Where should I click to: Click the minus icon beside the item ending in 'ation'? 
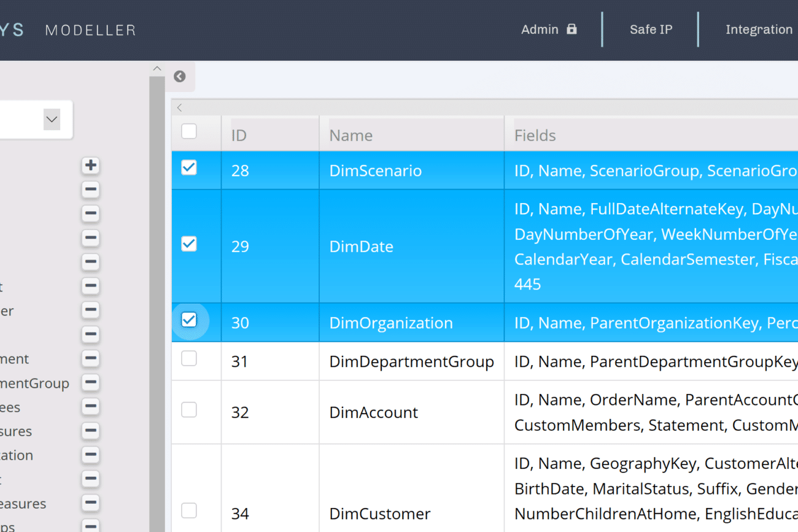pos(90,455)
